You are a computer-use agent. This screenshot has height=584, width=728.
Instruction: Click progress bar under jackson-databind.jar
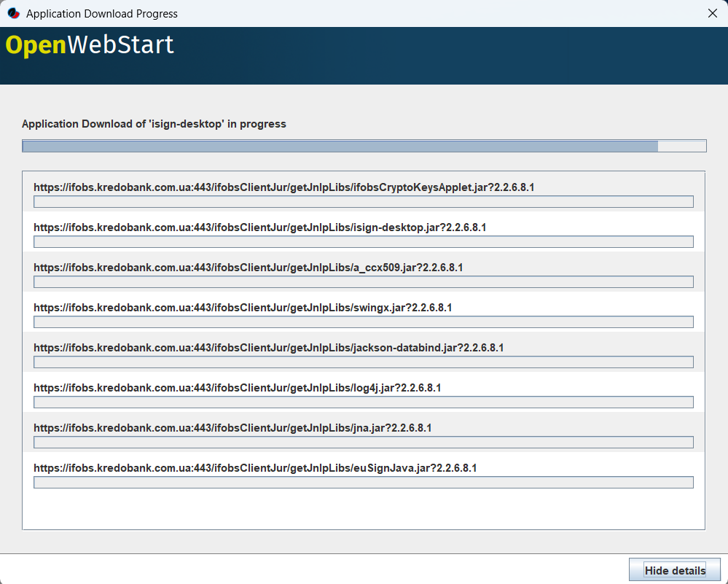(x=364, y=362)
